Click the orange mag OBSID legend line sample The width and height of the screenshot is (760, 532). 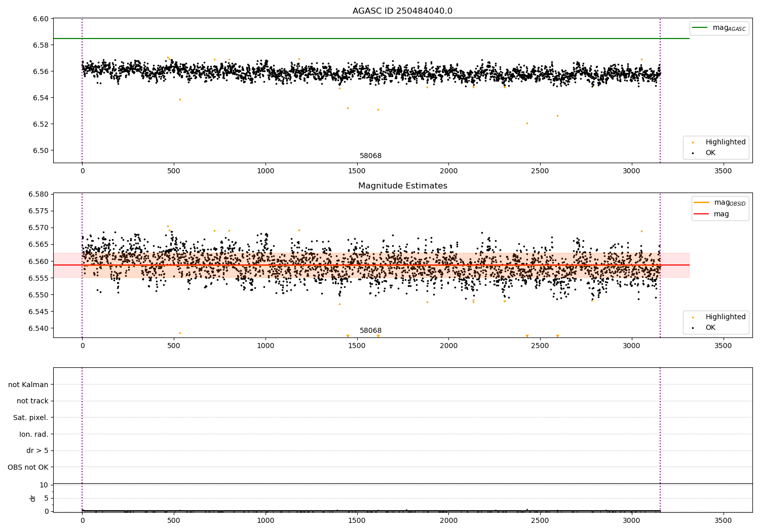point(702,203)
